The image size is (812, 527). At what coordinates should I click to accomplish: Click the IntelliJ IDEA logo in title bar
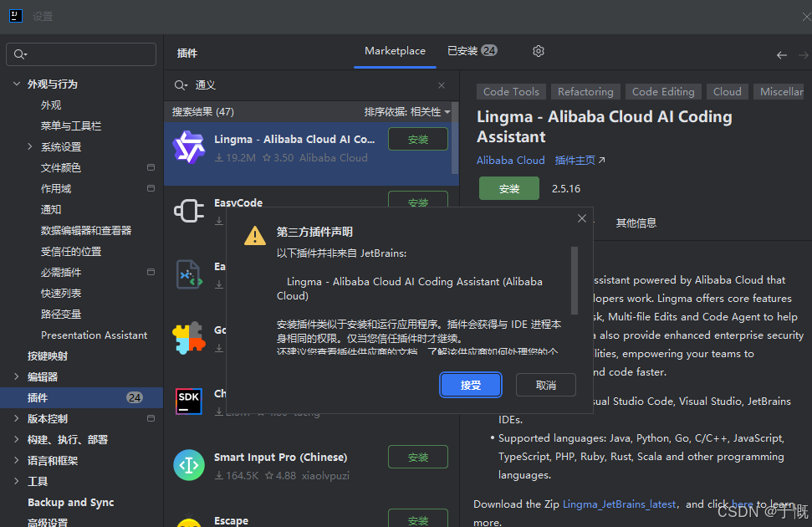pyautogui.click(x=16, y=16)
